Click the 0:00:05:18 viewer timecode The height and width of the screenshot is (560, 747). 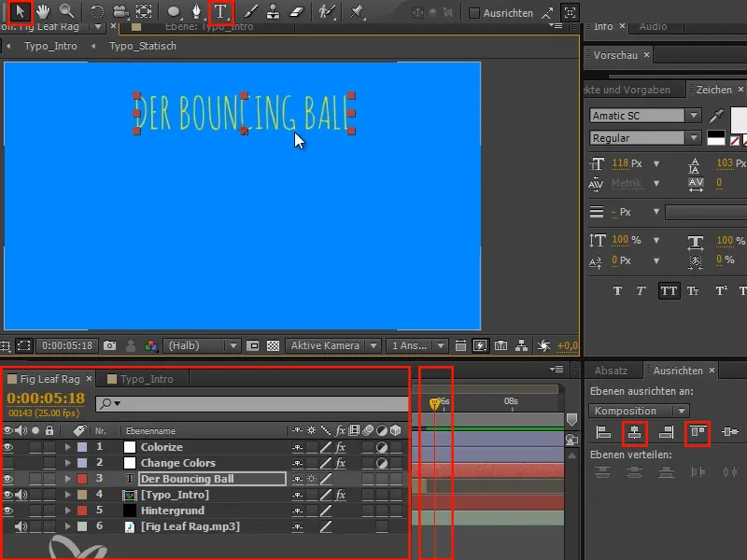tap(67, 345)
